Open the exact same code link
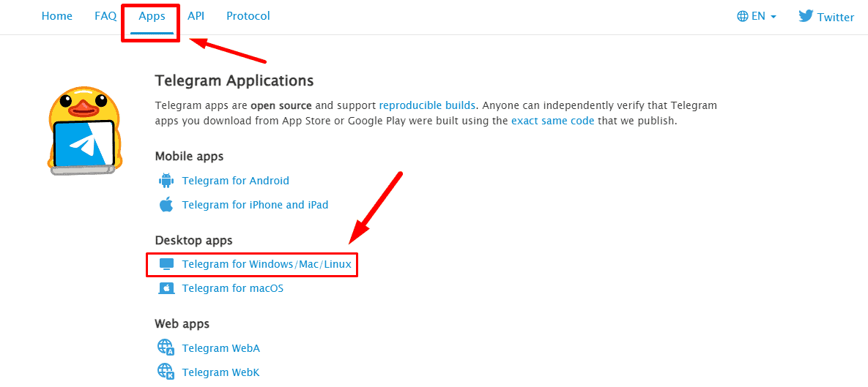868x387 pixels. coord(552,121)
